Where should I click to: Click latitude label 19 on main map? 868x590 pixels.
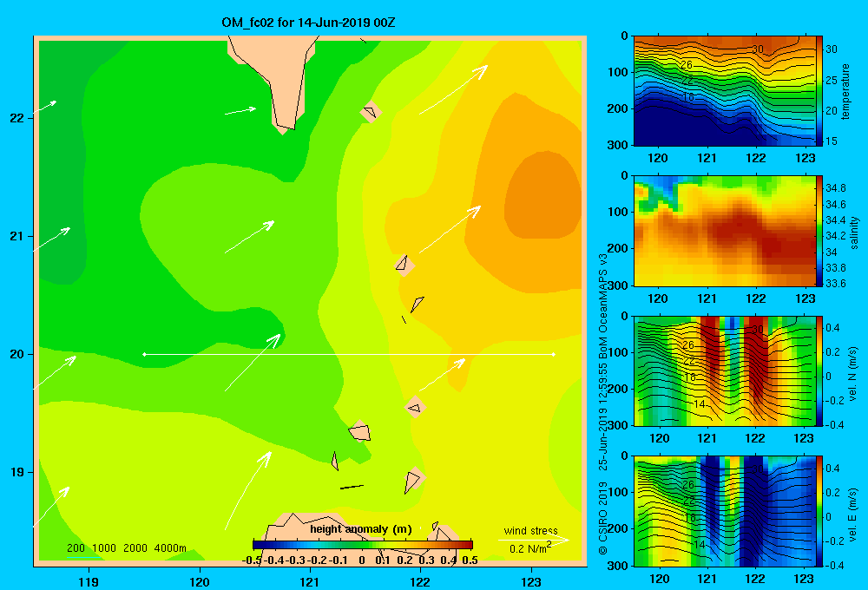pyautogui.click(x=16, y=472)
